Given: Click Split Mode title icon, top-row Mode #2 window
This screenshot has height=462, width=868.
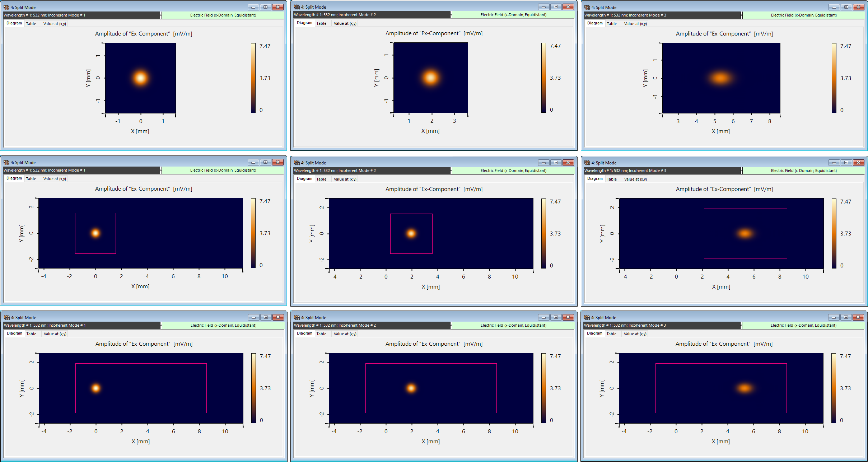Looking at the screenshot, I should pos(297,7).
